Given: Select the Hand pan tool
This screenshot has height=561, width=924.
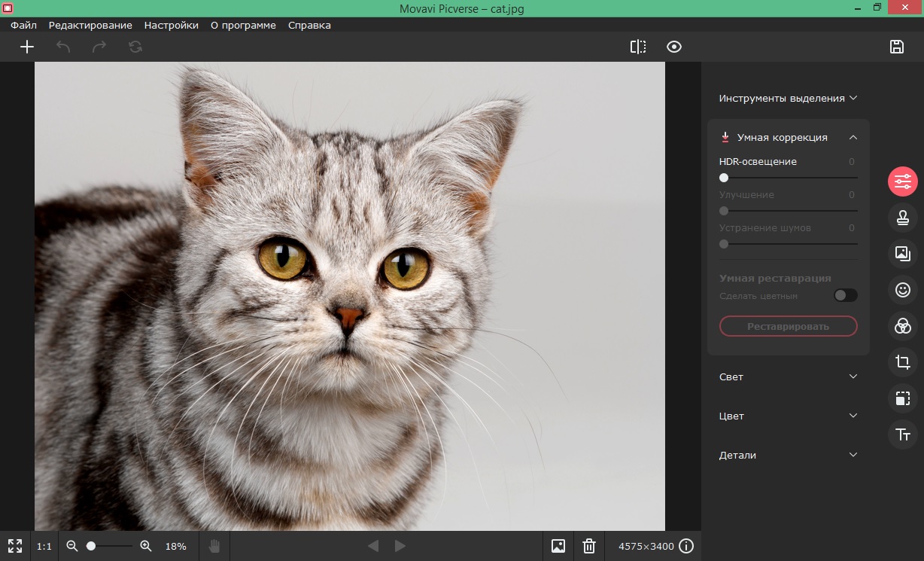Looking at the screenshot, I should (214, 546).
